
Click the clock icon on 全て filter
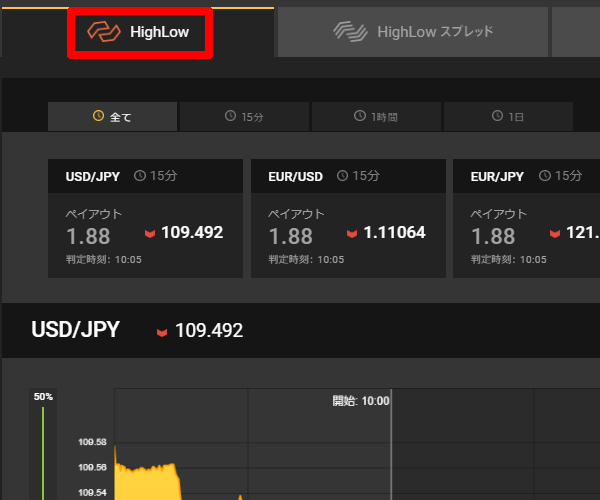point(98,116)
